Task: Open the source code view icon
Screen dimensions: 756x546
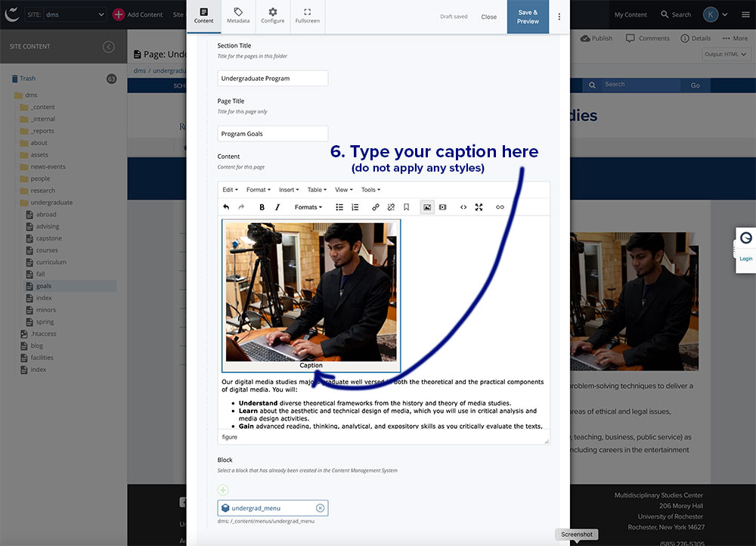Action: click(x=463, y=207)
